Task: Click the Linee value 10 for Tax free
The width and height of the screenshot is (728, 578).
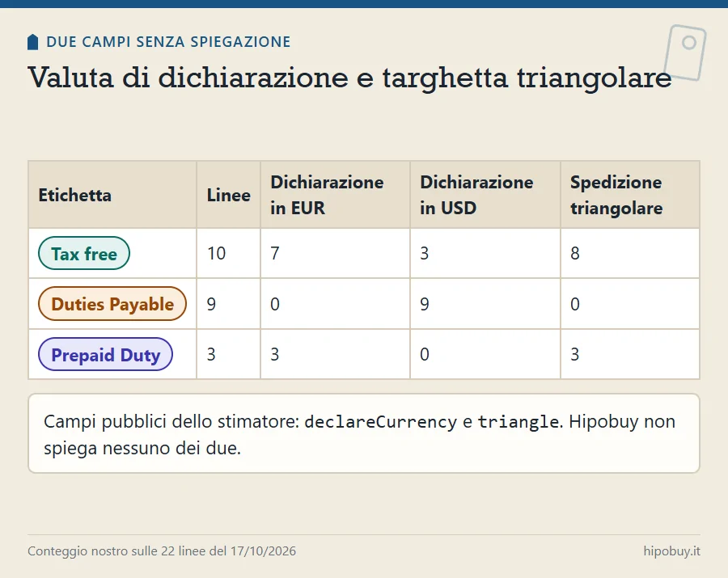Action: [x=216, y=253]
